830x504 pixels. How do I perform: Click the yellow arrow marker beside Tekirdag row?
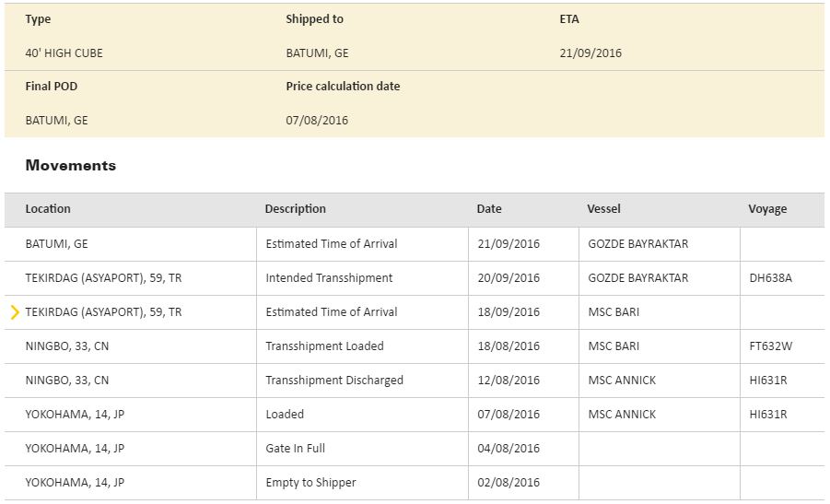click(x=15, y=312)
